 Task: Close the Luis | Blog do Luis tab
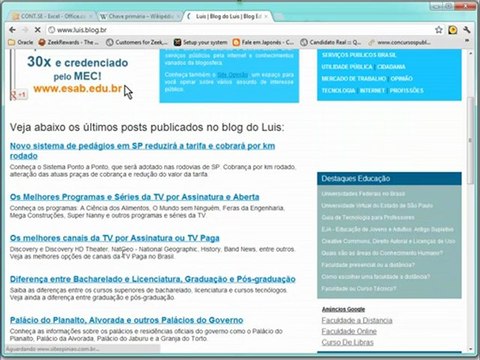(266, 16)
